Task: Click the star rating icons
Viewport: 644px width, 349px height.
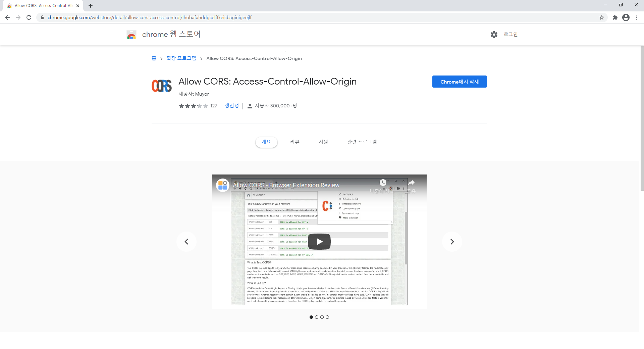Action: click(x=193, y=106)
